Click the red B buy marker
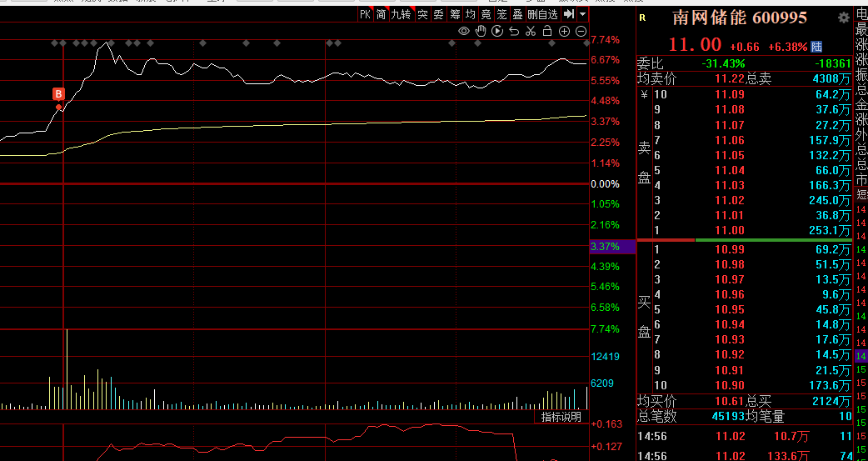Image resolution: width=868 pixels, height=461 pixels. 58,93
